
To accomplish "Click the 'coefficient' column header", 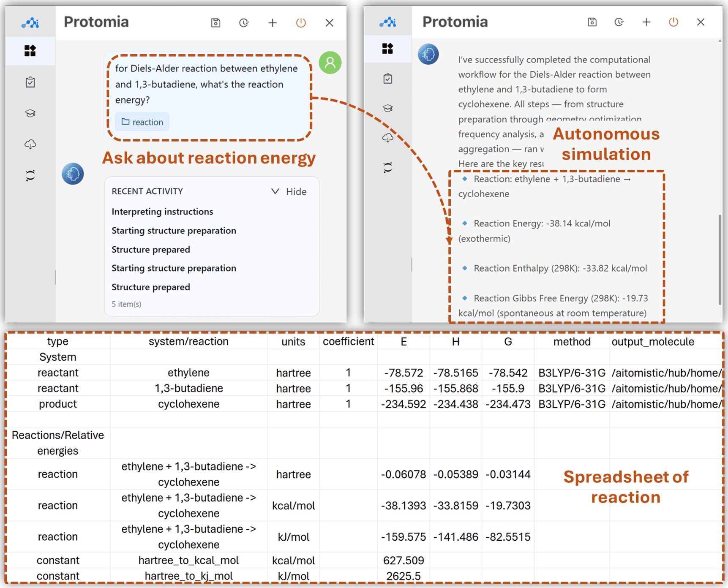I will coord(349,341).
